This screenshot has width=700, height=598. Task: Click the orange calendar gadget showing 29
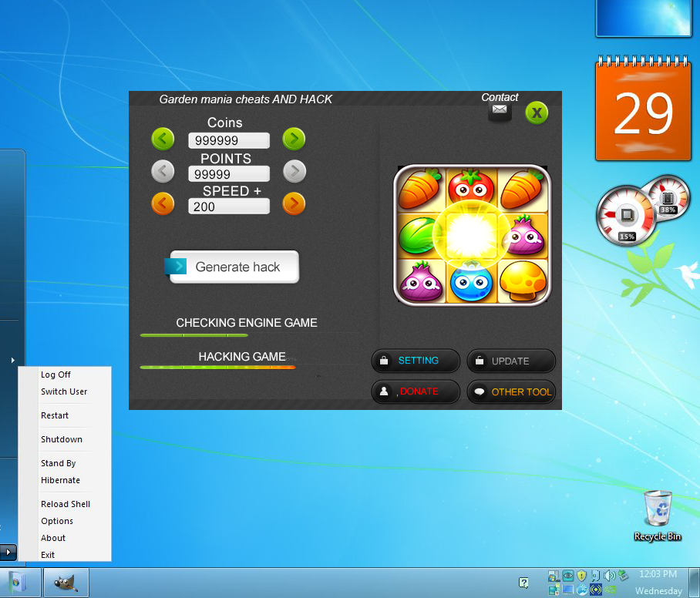tap(644, 113)
